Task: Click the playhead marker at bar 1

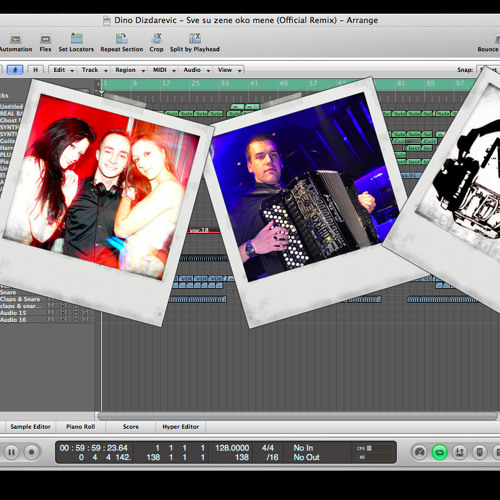Action: (101, 92)
